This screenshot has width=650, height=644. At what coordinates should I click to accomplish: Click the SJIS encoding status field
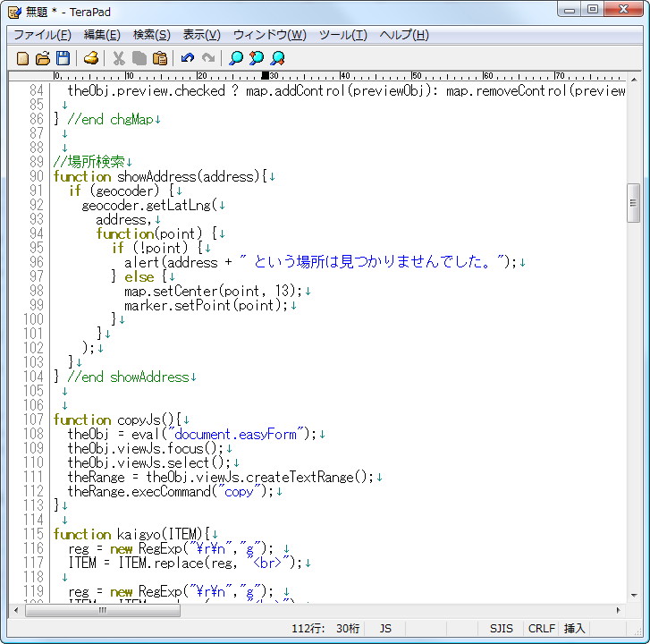point(502,628)
